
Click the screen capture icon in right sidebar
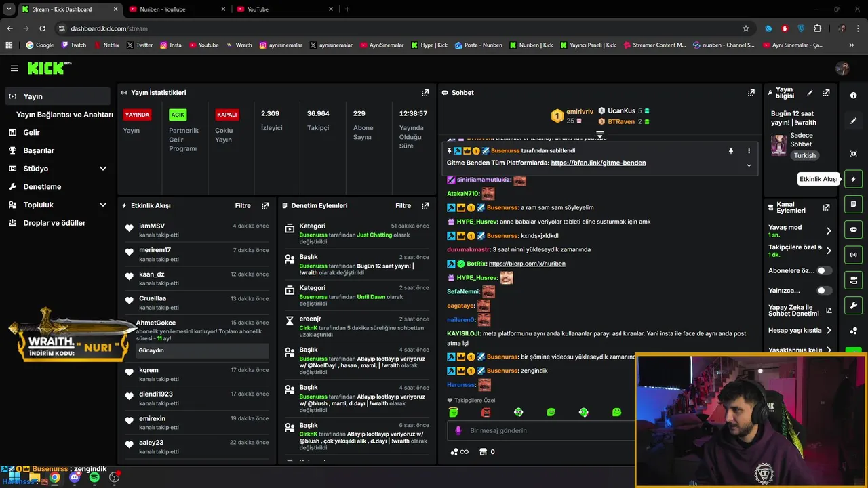[854, 154]
